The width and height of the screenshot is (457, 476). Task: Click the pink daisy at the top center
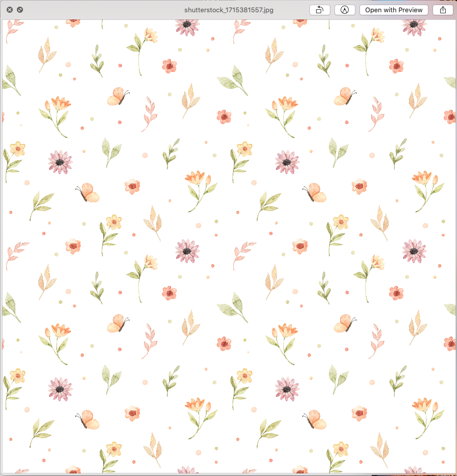point(187,25)
